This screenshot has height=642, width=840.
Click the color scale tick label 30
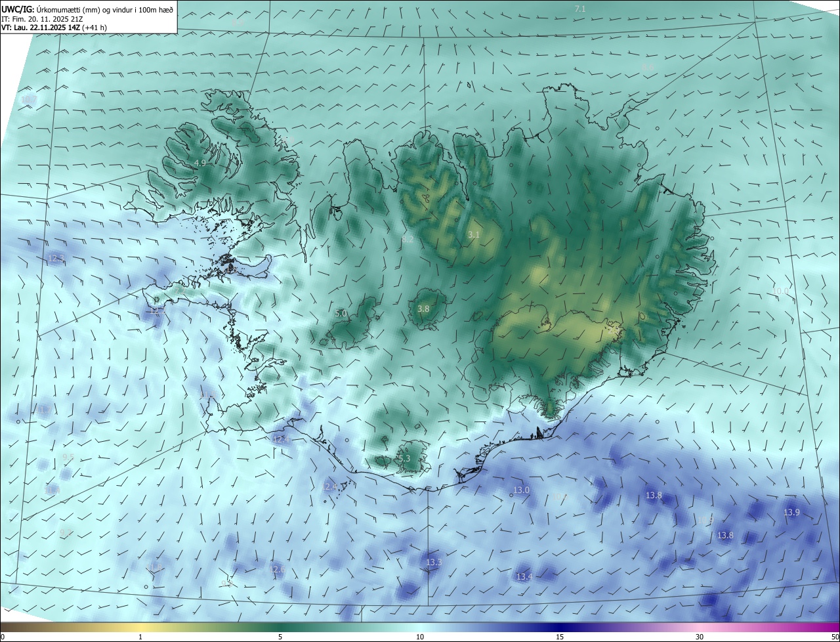pos(700,637)
